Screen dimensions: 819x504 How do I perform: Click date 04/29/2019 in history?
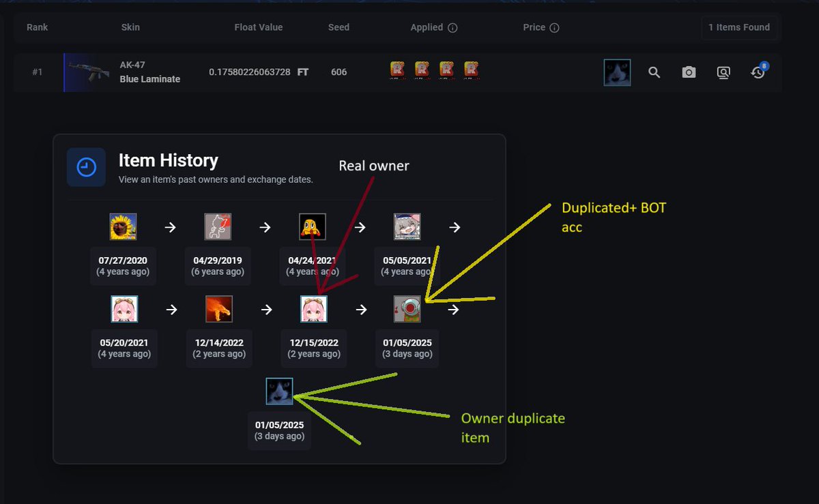point(218,261)
